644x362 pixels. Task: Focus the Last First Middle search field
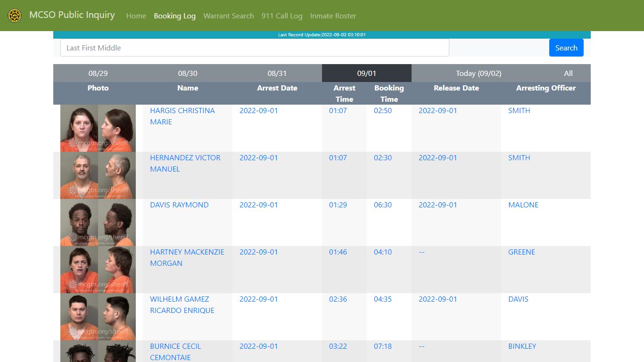pos(255,48)
